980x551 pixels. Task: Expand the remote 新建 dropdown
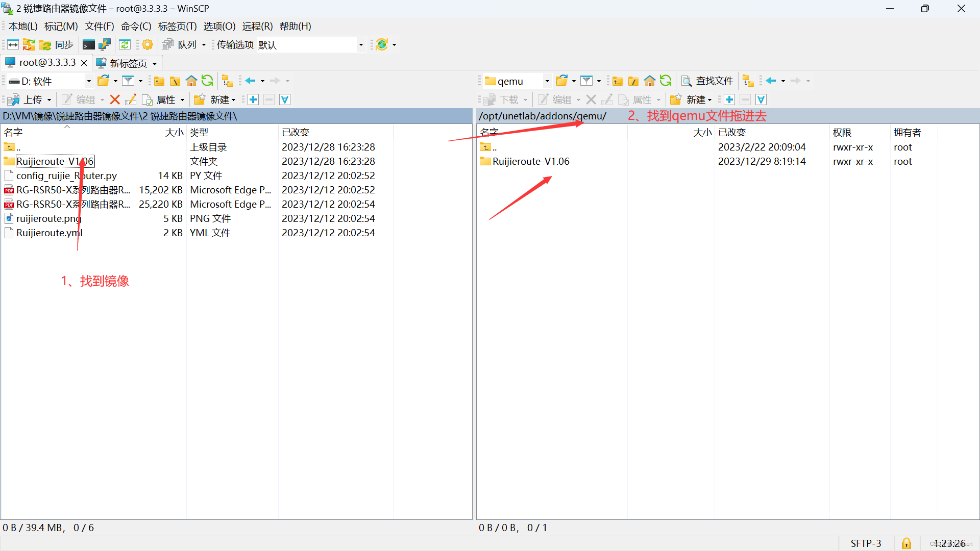click(710, 99)
